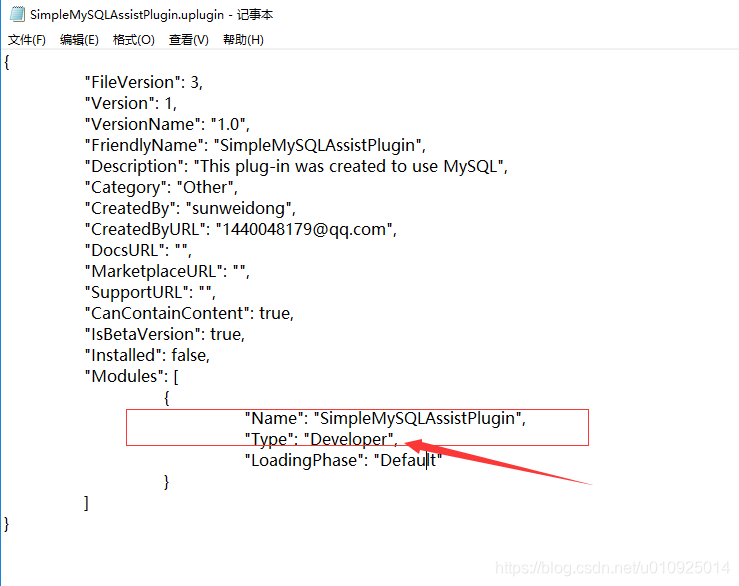This screenshot has height=586, width=739.
Task: Open the 编辑(E) menu
Action: (79, 40)
